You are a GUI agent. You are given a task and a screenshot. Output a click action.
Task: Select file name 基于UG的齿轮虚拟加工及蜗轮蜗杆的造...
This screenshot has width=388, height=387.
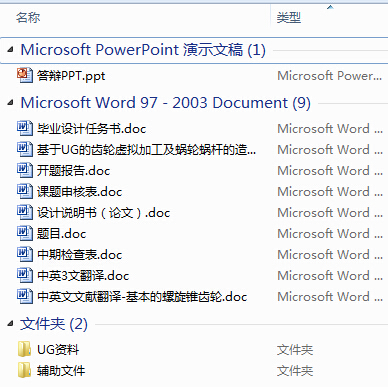146,150
